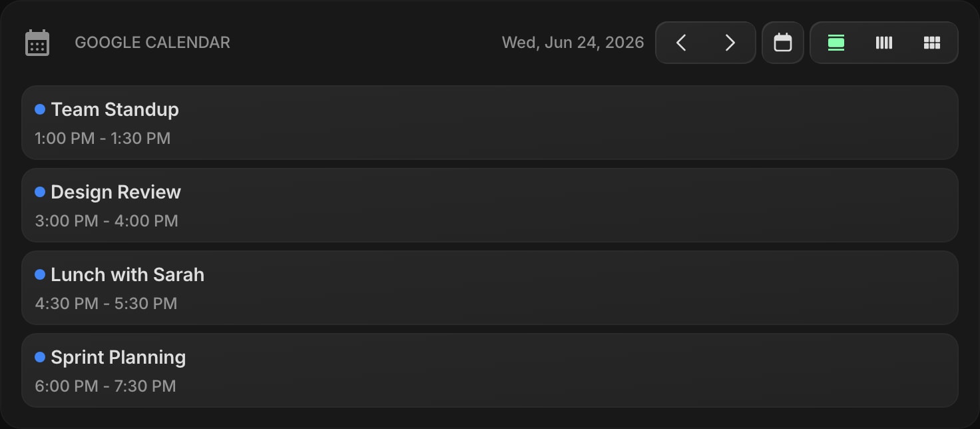Click the blue dot beside Lunch with Sarah

(x=40, y=274)
